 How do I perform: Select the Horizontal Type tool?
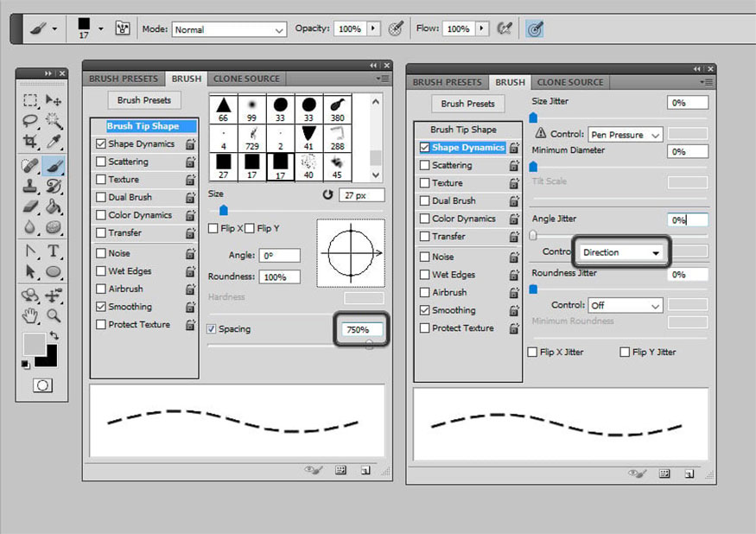tap(54, 251)
